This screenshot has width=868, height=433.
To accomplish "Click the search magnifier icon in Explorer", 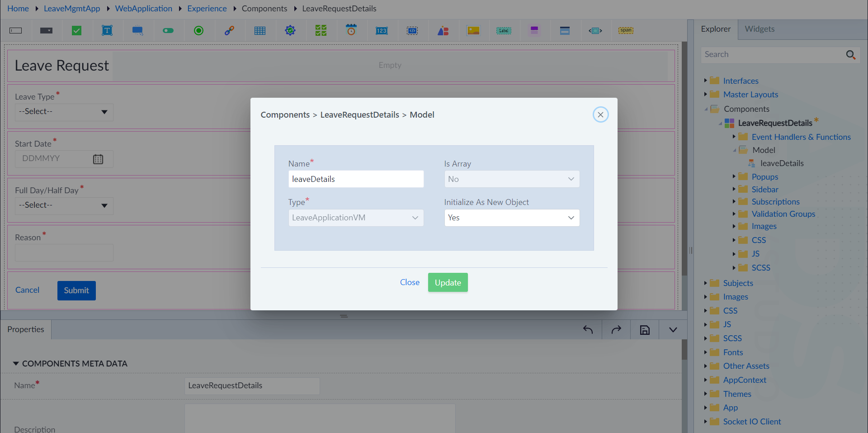I will pos(851,55).
